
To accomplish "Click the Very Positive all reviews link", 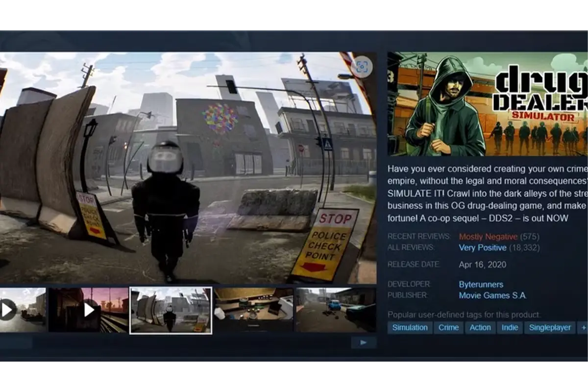I will point(482,248).
